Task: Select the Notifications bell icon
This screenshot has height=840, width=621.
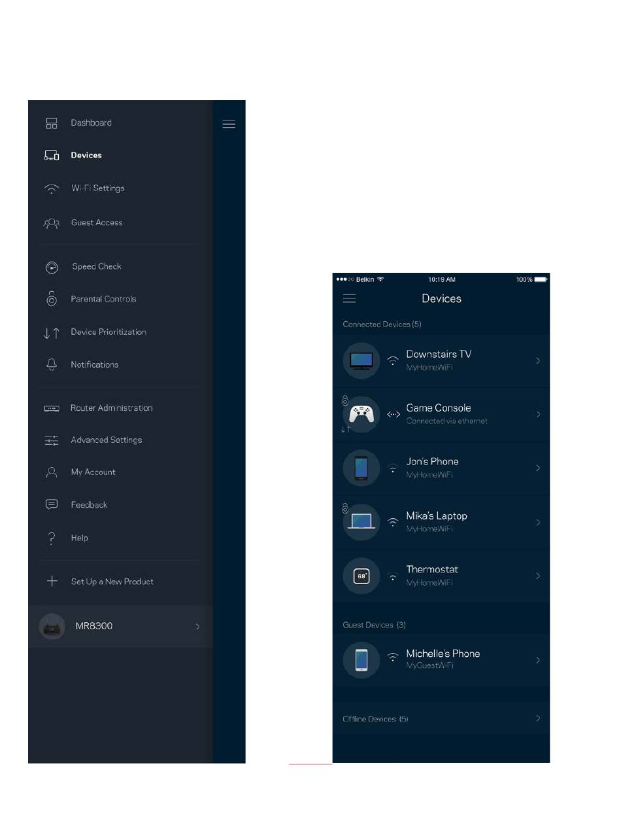Action: click(52, 365)
